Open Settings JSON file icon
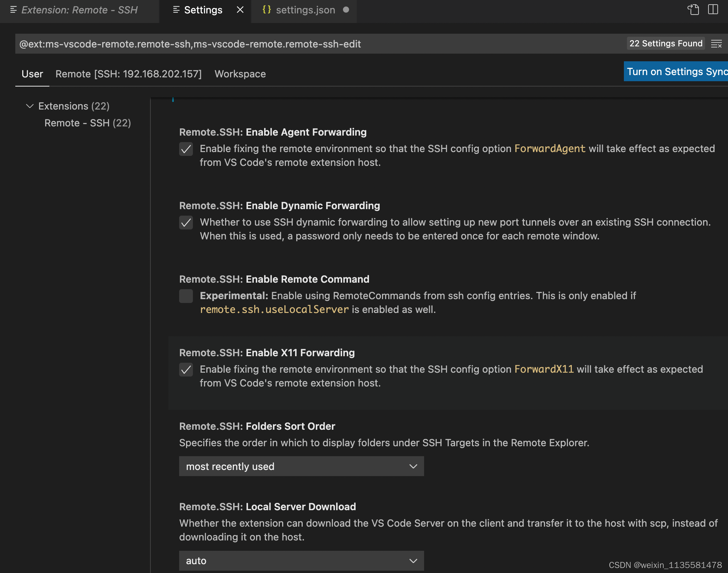Image resolution: width=728 pixels, height=573 pixels. click(693, 10)
